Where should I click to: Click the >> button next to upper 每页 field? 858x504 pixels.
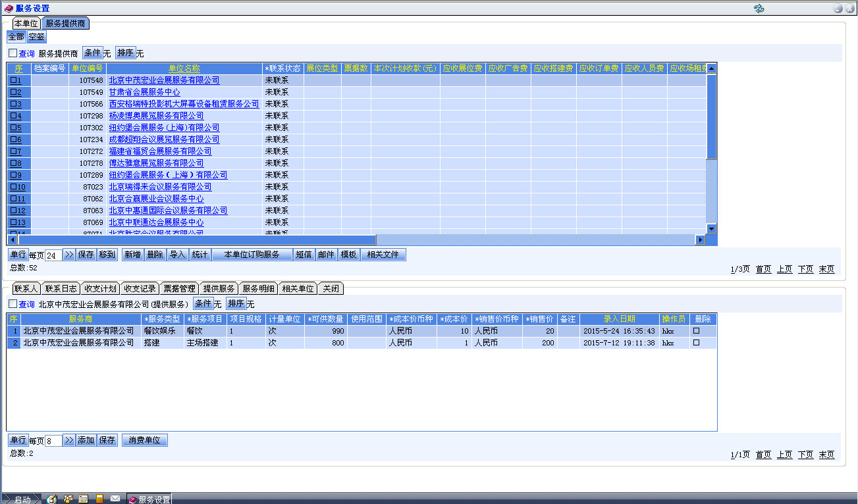click(x=68, y=255)
